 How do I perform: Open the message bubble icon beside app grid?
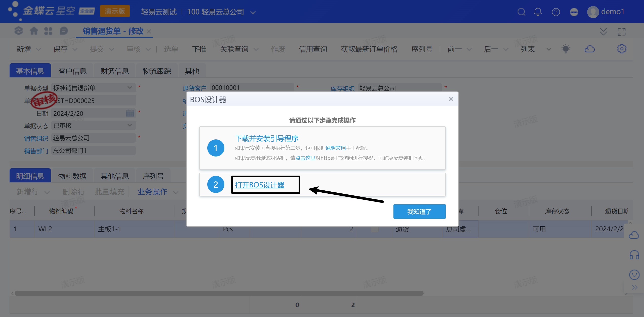click(x=64, y=31)
